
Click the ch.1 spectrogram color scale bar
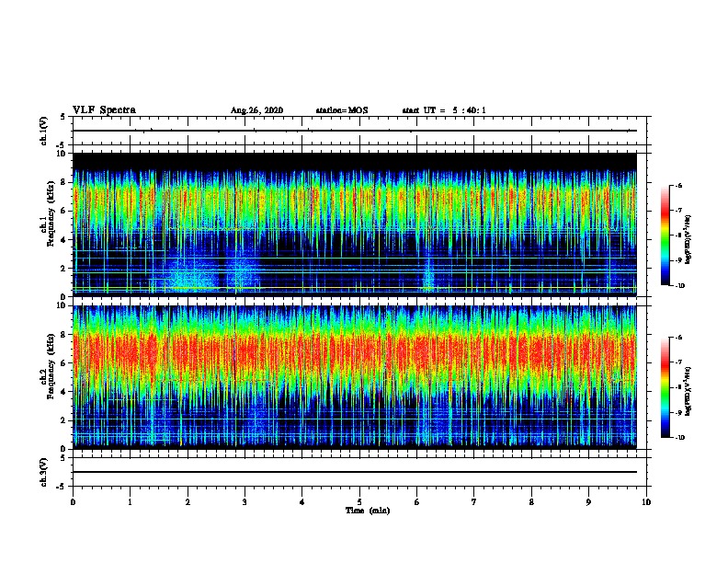[665, 236]
